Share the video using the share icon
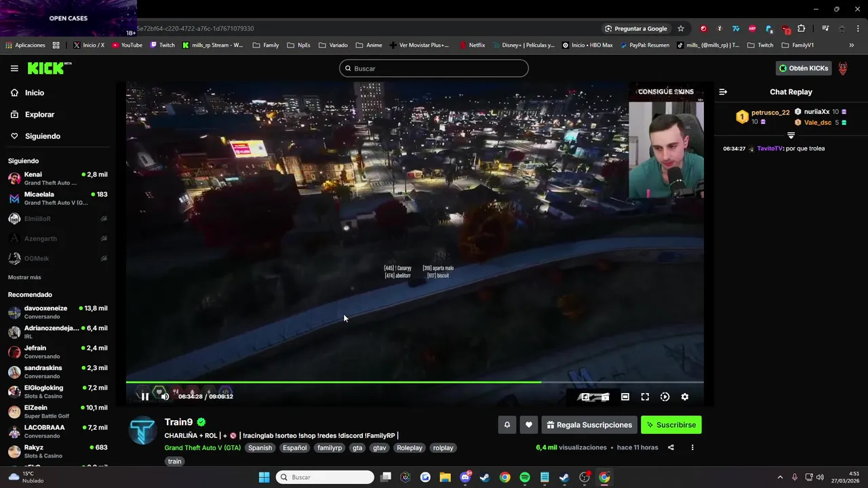This screenshot has width=868, height=488. click(x=671, y=447)
